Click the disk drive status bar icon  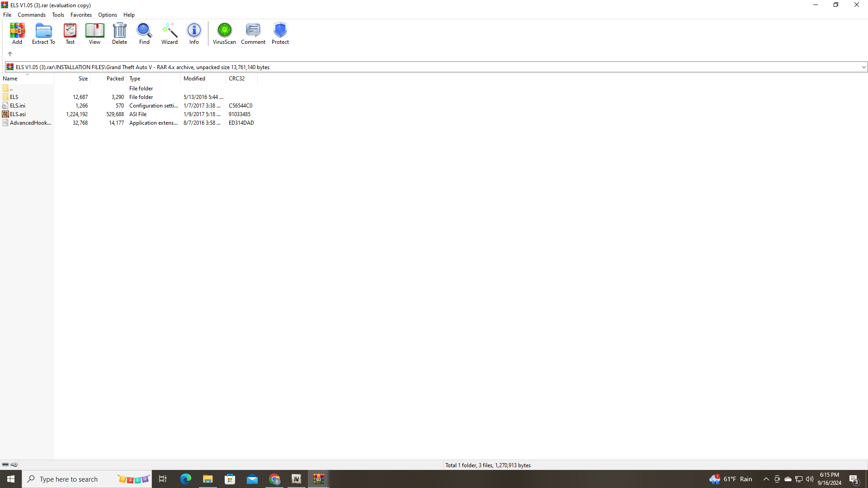click(5, 465)
